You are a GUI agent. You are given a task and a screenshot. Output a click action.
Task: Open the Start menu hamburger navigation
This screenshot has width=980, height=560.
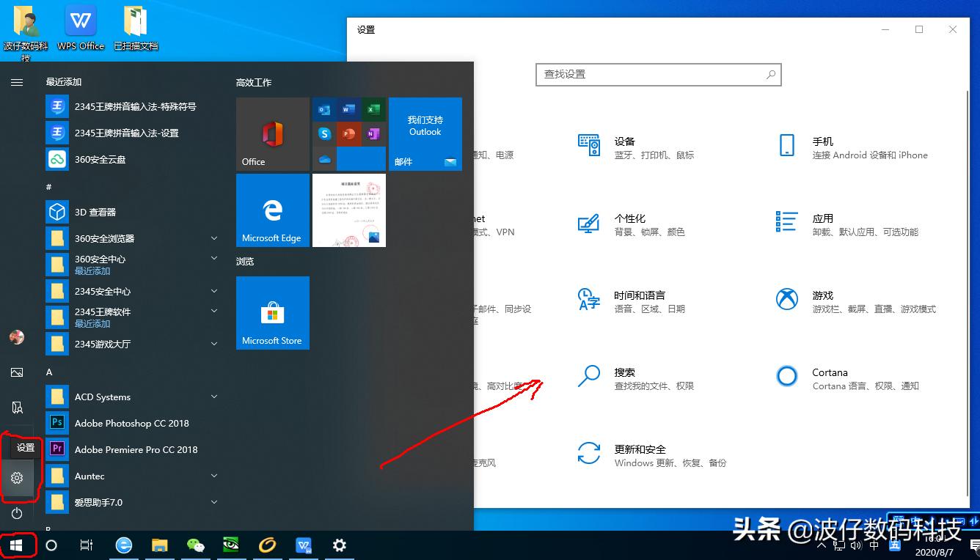click(17, 82)
